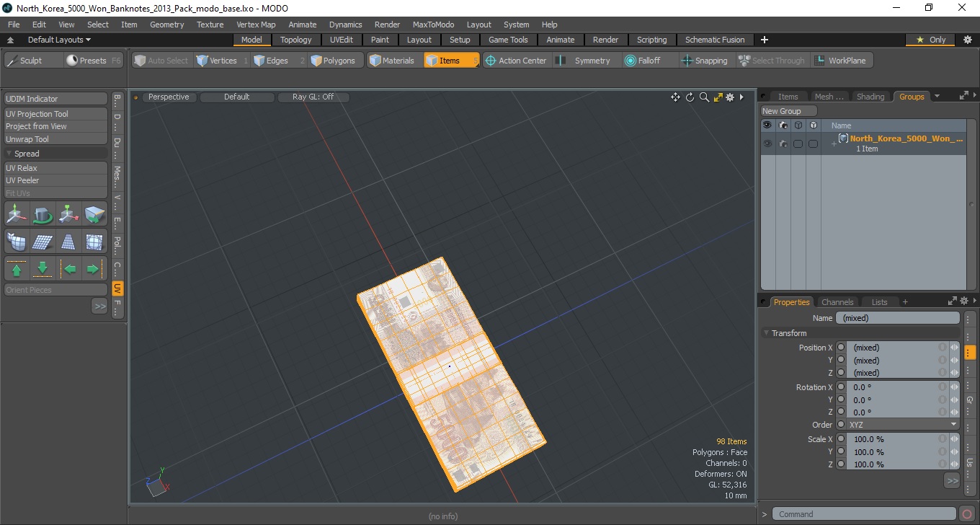
Task: Click the viewport zoom magnifier icon
Action: click(x=704, y=97)
